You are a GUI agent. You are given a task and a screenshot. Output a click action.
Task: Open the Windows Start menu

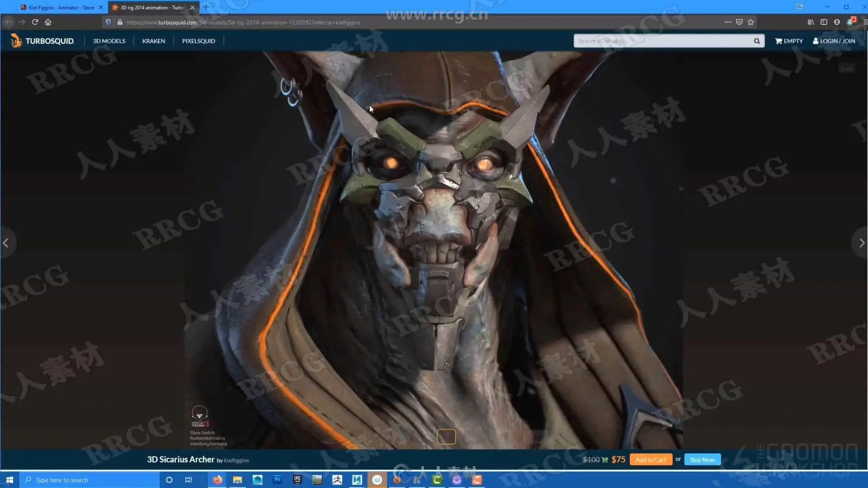point(9,480)
